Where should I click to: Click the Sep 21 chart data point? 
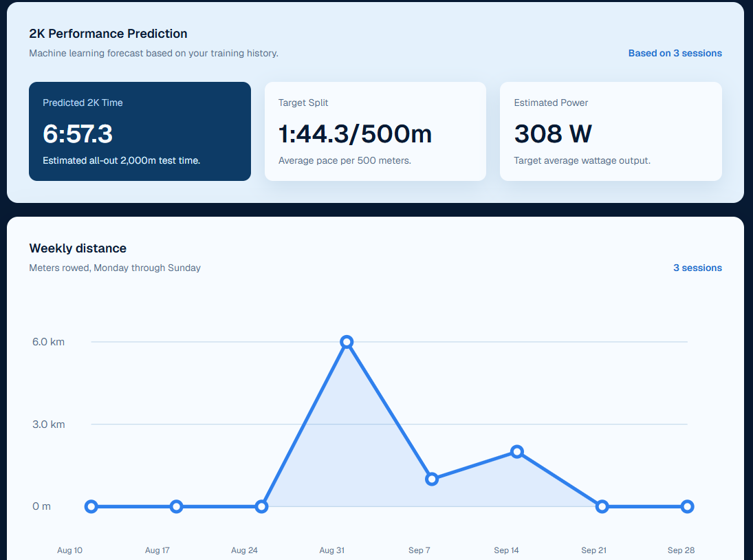point(602,506)
